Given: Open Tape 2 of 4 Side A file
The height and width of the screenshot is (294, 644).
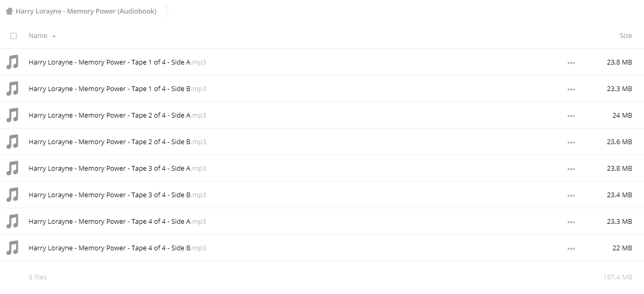Looking at the screenshot, I should pyautogui.click(x=117, y=116).
